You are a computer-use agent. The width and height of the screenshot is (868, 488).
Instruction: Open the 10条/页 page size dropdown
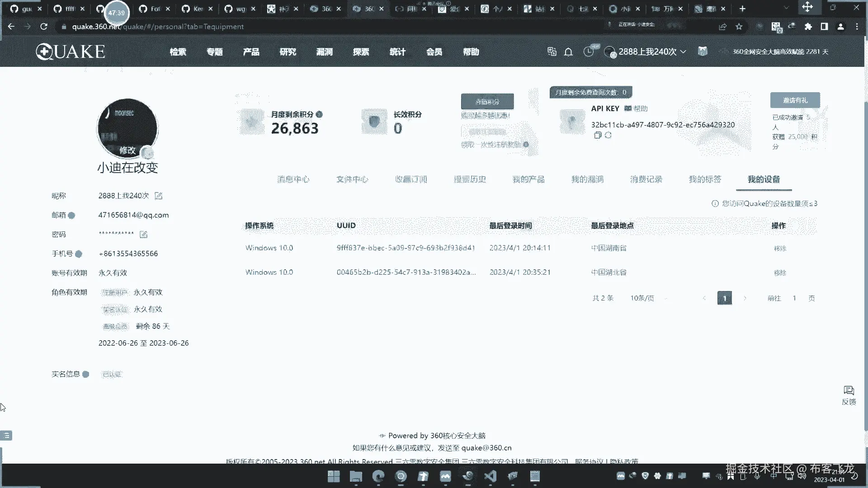642,298
